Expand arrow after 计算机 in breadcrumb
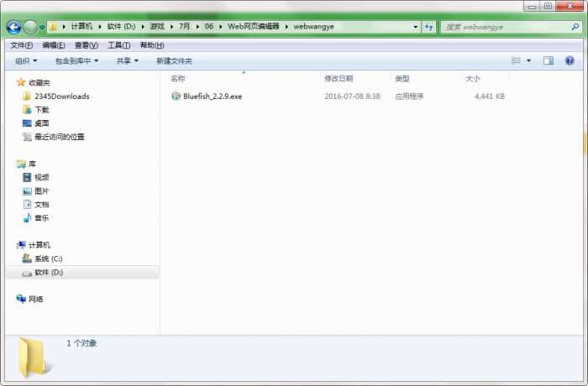The height and width of the screenshot is (386, 588). coord(100,27)
